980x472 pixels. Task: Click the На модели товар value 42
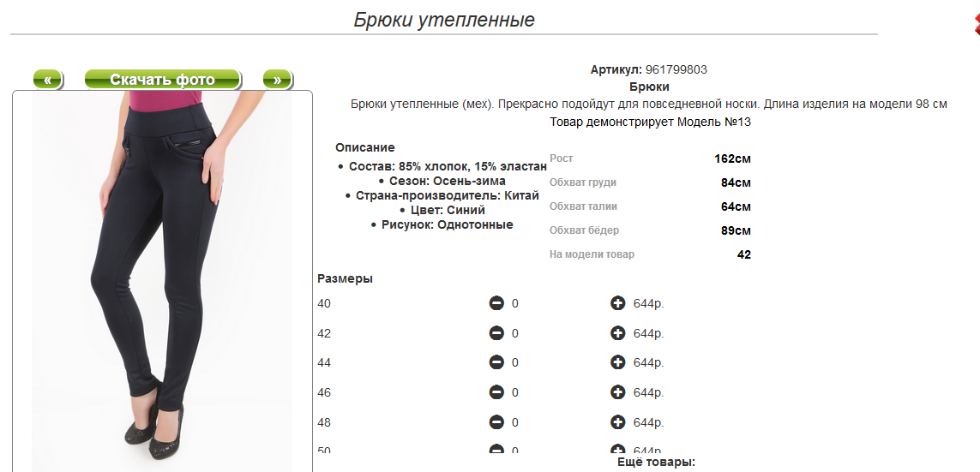point(743,254)
